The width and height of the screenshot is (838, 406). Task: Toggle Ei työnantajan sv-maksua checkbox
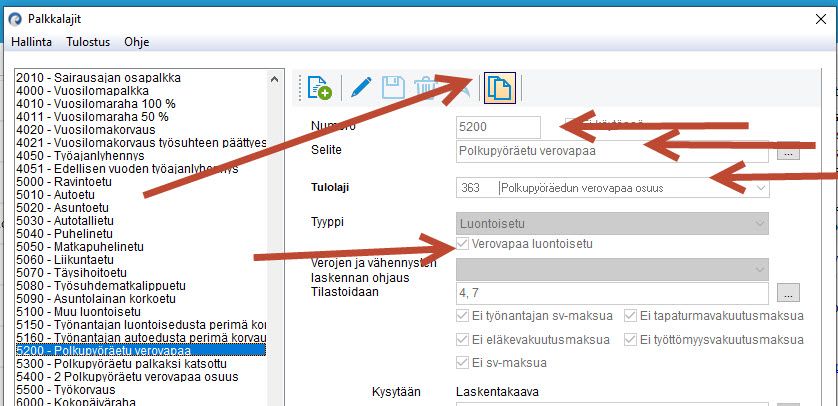[x=462, y=316]
